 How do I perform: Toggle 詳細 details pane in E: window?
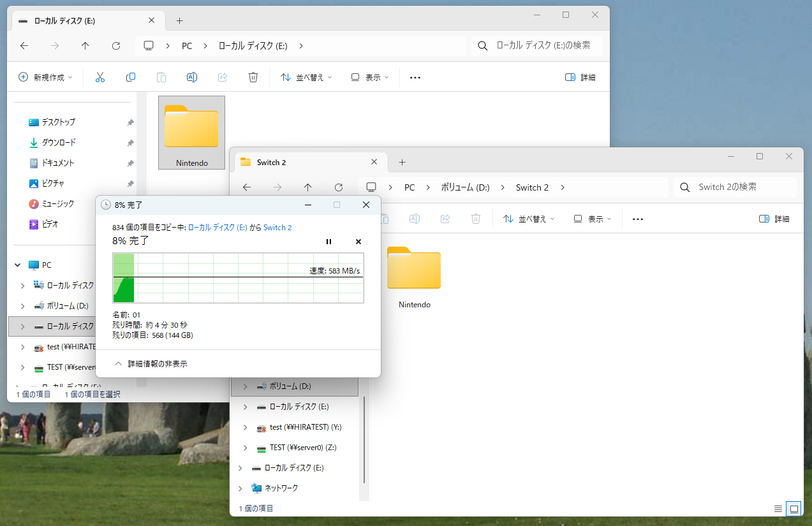tap(580, 77)
